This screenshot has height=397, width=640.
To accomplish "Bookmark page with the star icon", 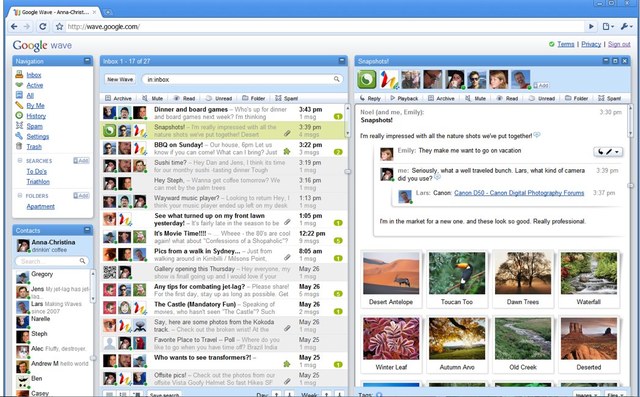I will point(59,27).
